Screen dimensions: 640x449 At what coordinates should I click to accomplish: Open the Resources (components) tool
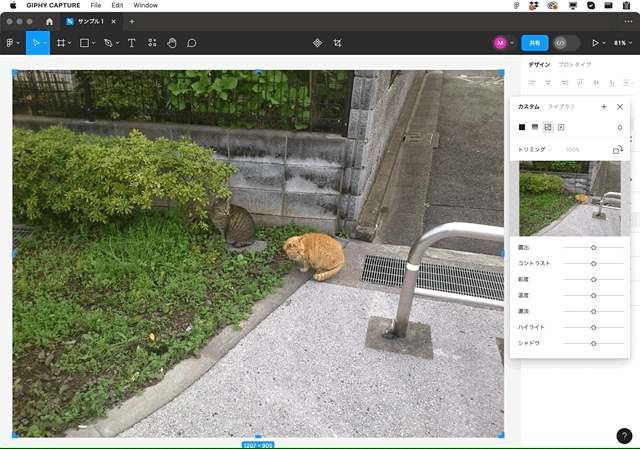point(152,43)
